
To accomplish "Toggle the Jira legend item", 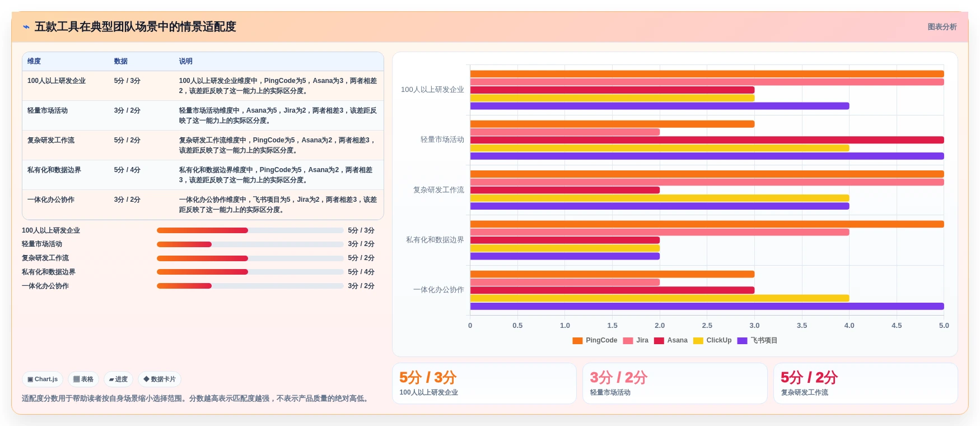I will tap(636, 340).
